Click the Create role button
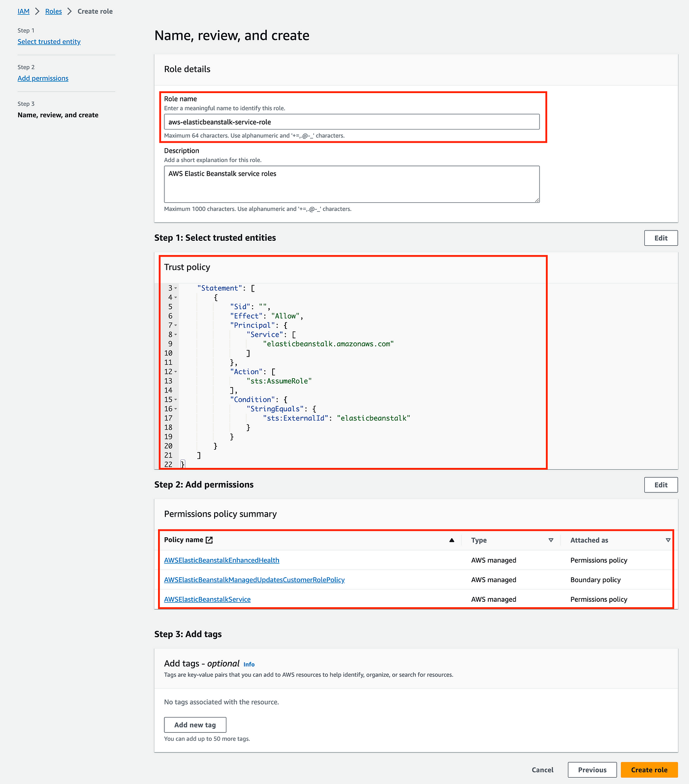 coord(649,770)
